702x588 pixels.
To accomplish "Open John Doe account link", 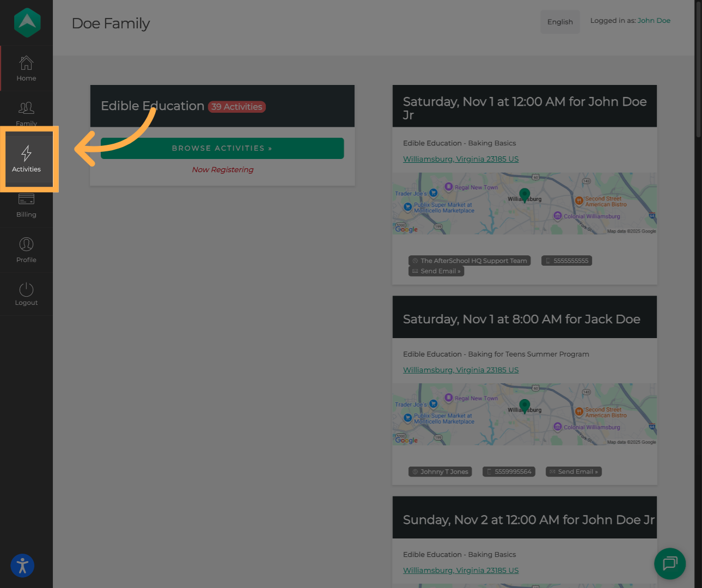I will pyautogui.click(x=654, y=21).
